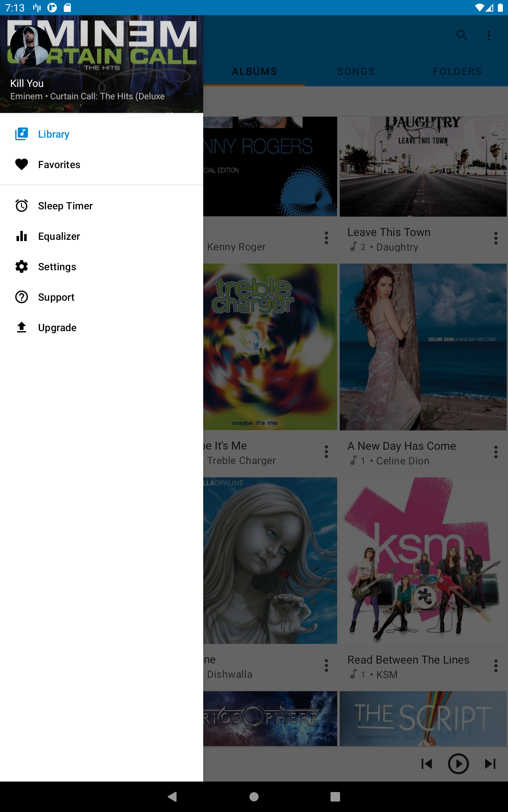Click the Favorites heart icon
The height and width of the screenshot is (812, 508).
[22, 164]
